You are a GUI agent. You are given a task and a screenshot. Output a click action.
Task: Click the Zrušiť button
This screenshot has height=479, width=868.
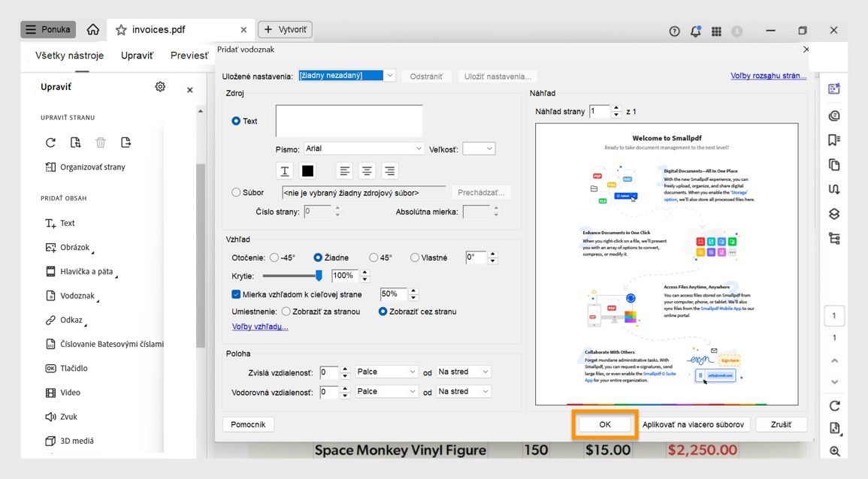point(781,425)
